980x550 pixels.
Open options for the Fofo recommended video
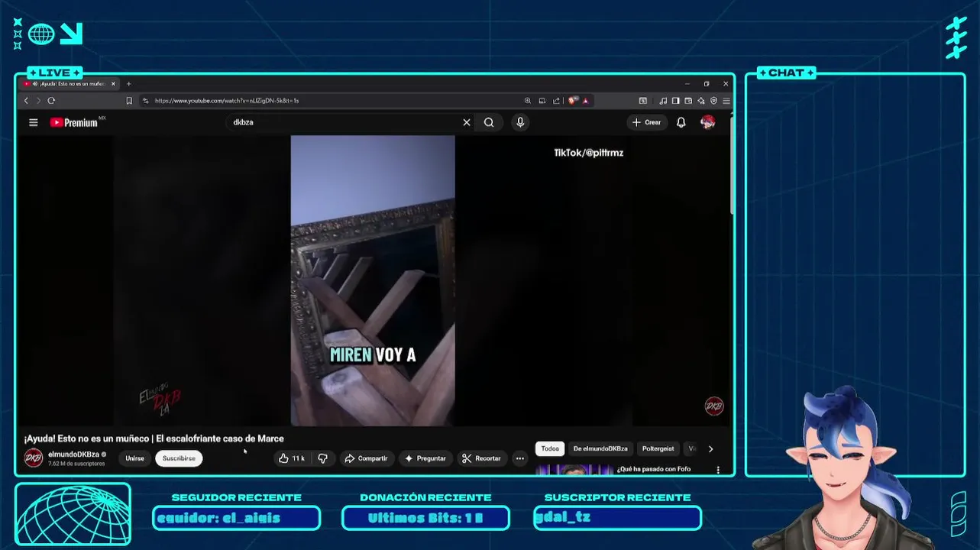coord(718,470)
